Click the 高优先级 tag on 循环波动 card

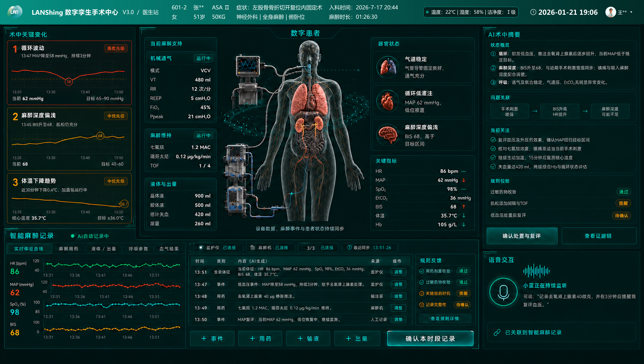click(116, 49)
